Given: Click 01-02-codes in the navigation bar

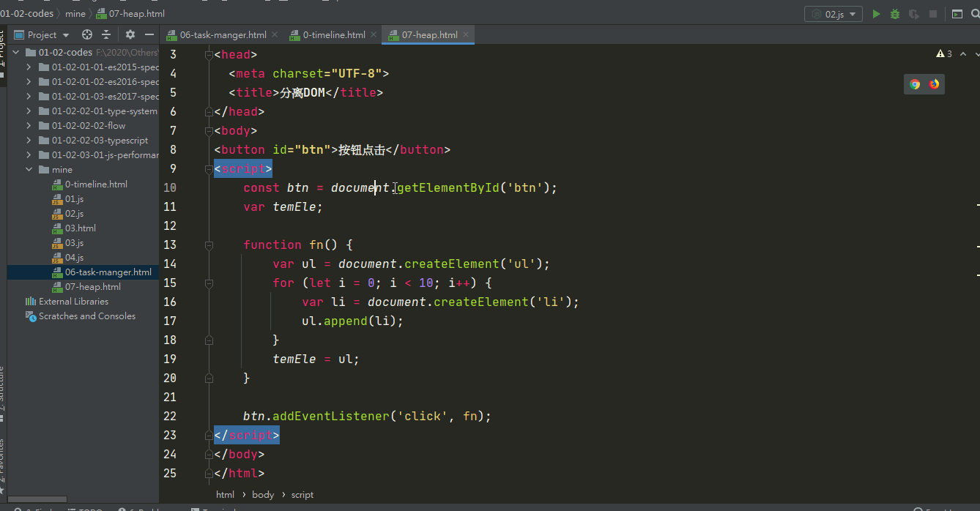Looking at the screenshot, I should [26, 14].
